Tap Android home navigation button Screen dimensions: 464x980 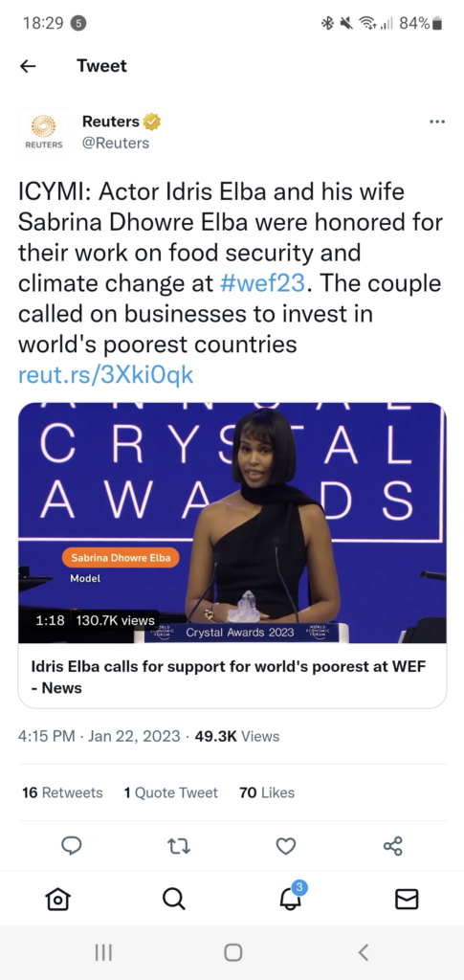coord(232,952)
